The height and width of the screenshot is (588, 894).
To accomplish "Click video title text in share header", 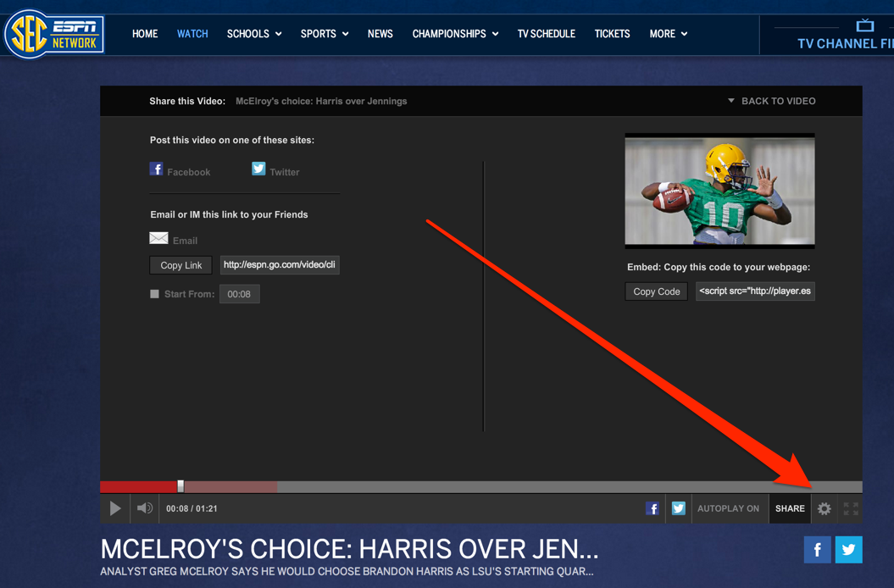I will 321,101.
